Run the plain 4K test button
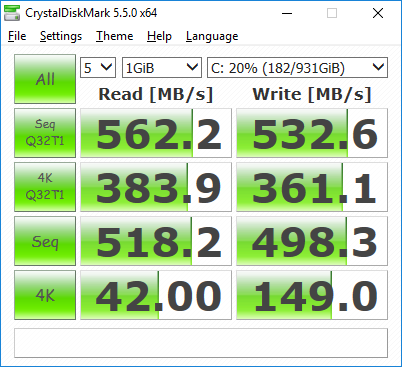Screen dimensions: 402x367 click(x=45, y=295)
